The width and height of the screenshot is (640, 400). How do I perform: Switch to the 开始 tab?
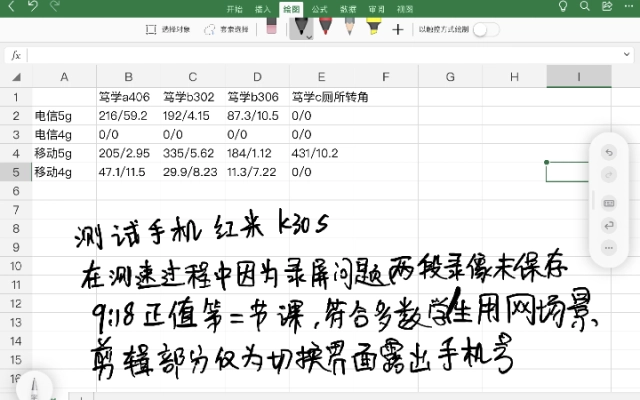click(x=235, y=9)
